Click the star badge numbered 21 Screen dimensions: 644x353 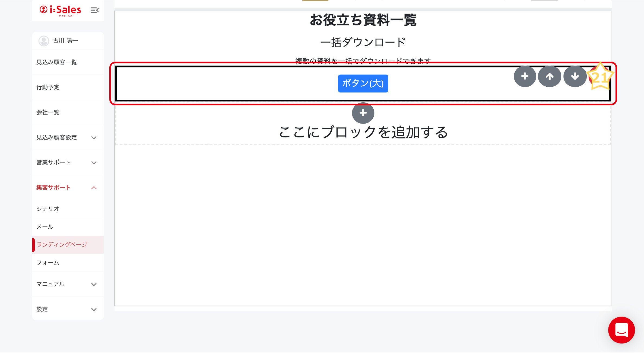pos(600,77)
